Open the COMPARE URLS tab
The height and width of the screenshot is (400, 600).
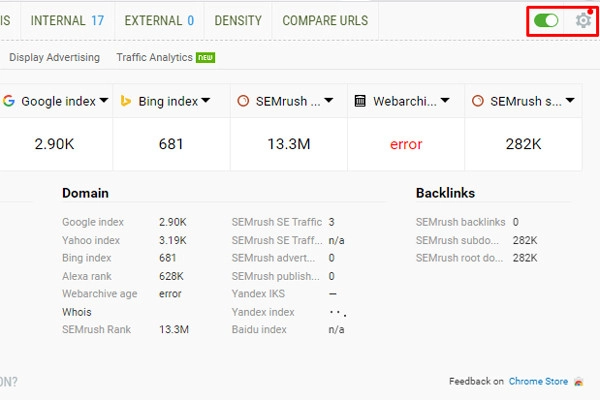324,20
